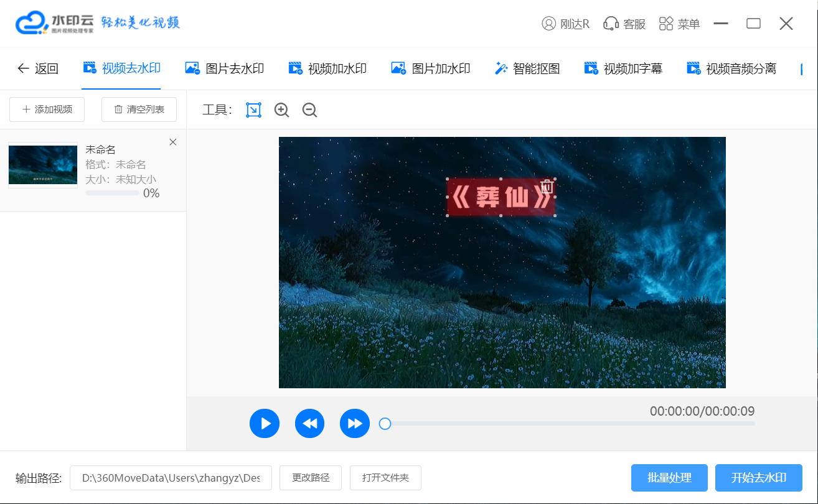Open 客服 customer service
818x504 pixels.
coord(624,24)
